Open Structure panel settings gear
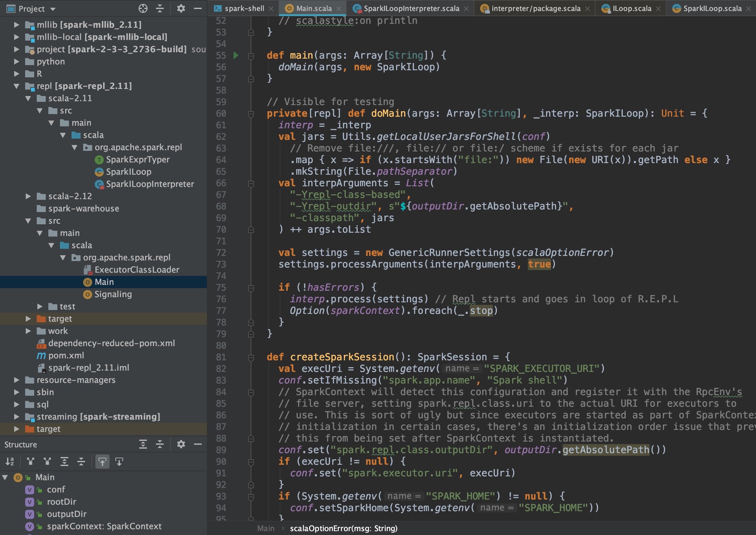Image resolution: width=756 pixels, height=535 pixels. tap(181, 444)
